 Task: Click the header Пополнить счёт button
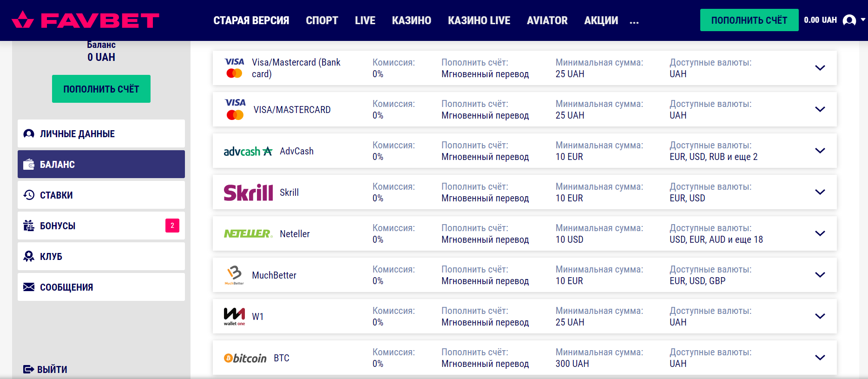coord(749,20)
